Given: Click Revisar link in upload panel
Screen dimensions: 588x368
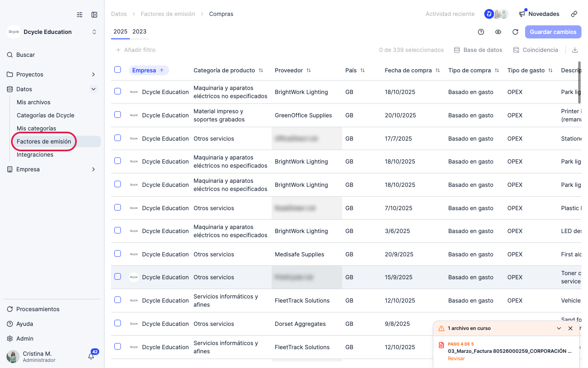Looking at the screenshot, I should point(456,359).
